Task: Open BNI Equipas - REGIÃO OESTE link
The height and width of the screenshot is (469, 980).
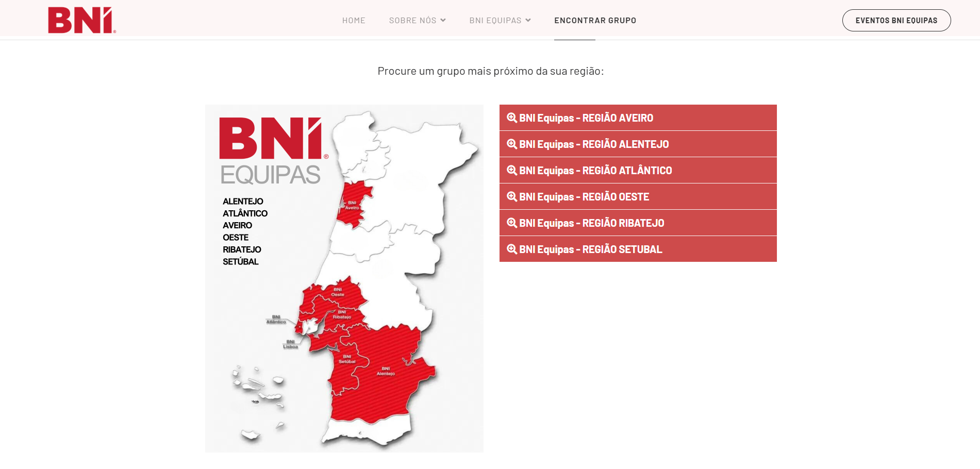Action: tap(638, 196)
